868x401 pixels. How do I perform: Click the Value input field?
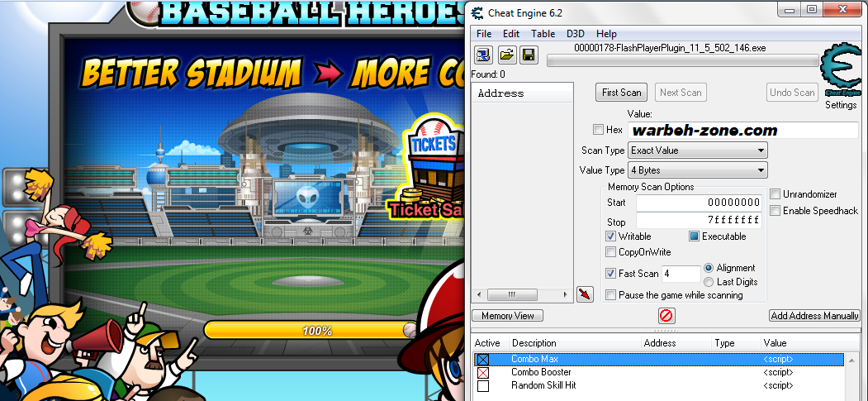tap(743, 131)
